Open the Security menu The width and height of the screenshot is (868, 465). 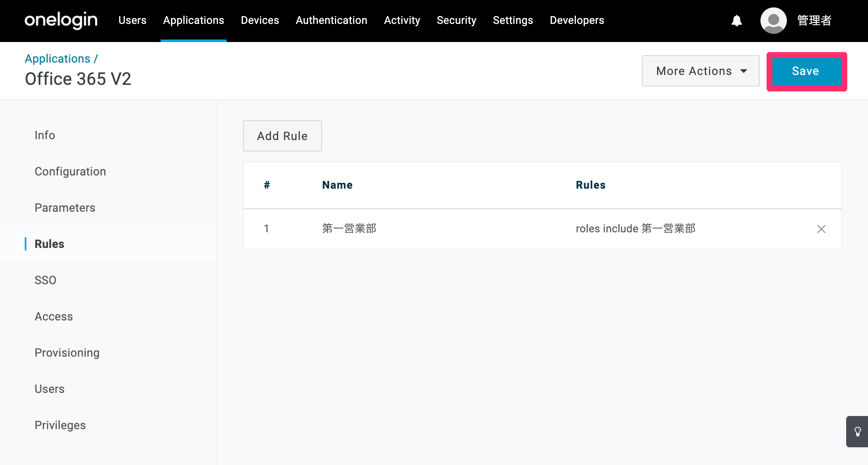(456, 20)
